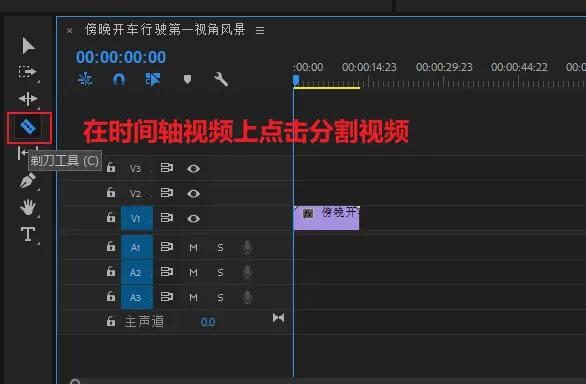Screen dimensions: 586x384
Task: Select the 傍晚开车行驶第一视角风景 sequence tab
Action: tap(165, 29)
